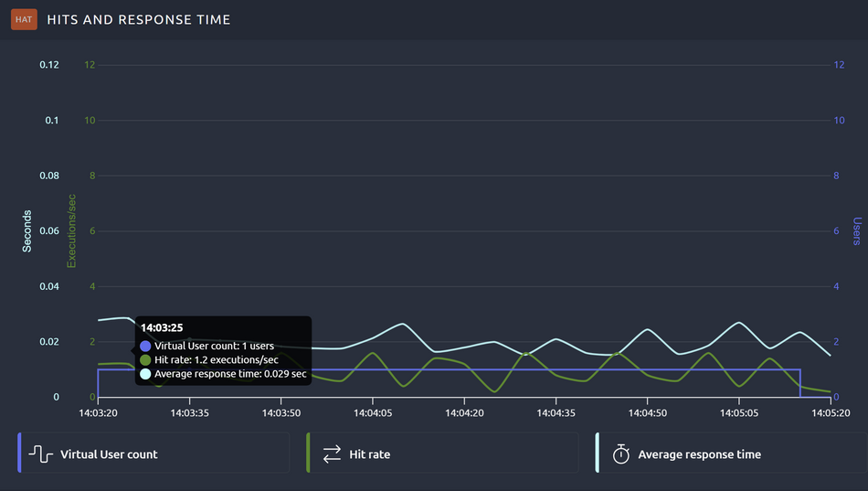This screenshot has height=491, width=868.
Task: Click the 14:05:20 time axis label
Action: [x=830, y=413]
